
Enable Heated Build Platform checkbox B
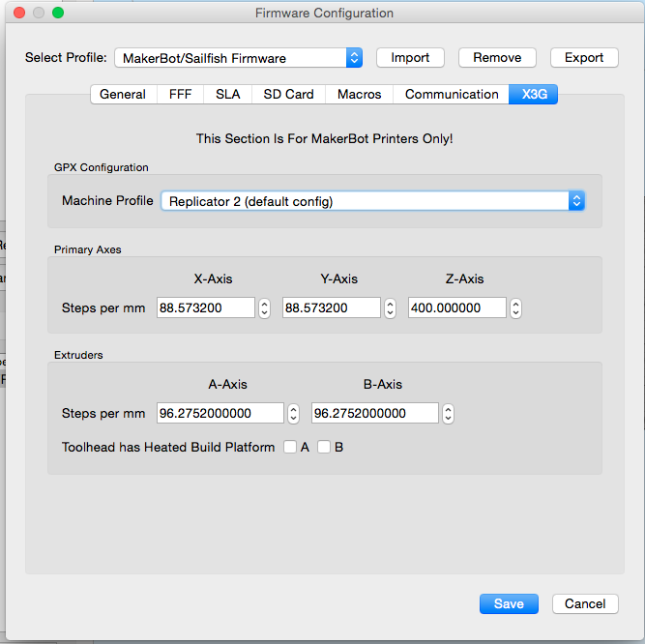coord(324,447)
